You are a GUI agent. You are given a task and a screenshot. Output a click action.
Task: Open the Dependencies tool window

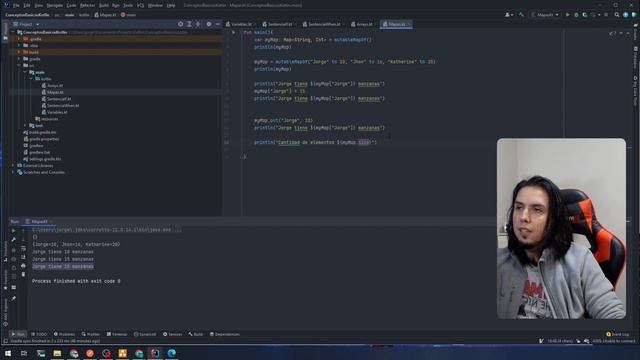224,334
